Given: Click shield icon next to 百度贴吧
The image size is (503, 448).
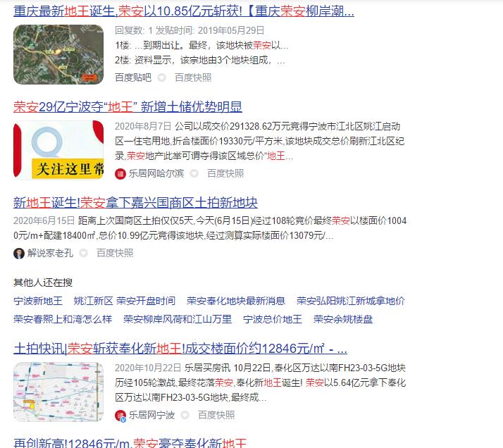Looking at the screenshot, I should (x=162, y=77).
